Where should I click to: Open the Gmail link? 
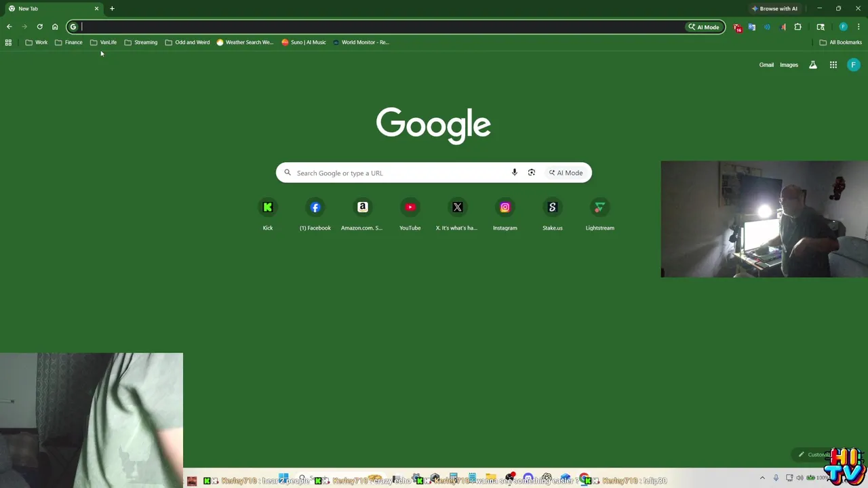click(x=766, y=65)
